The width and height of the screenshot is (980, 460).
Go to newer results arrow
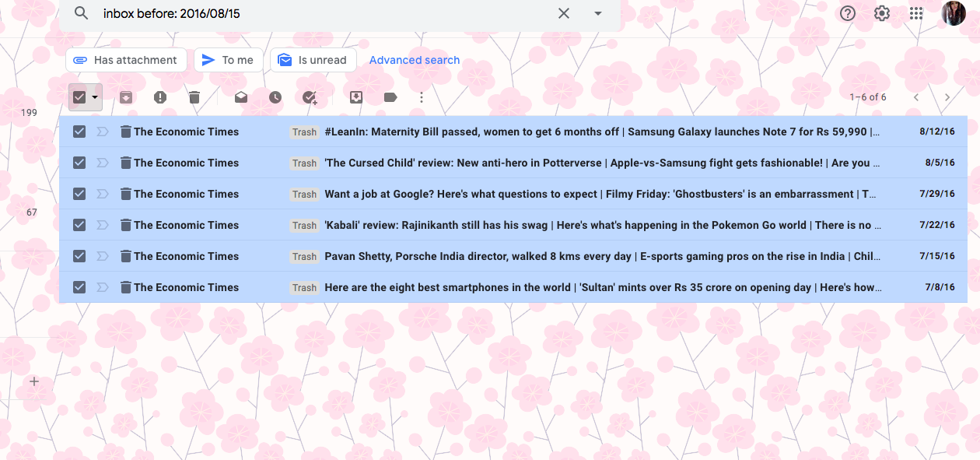tap(916, 97)
